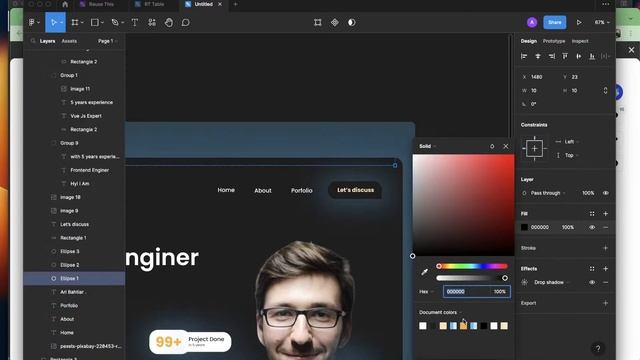Click the Align bottom icon
Viewport: 640px width, 360px height.
coord(592,56)
